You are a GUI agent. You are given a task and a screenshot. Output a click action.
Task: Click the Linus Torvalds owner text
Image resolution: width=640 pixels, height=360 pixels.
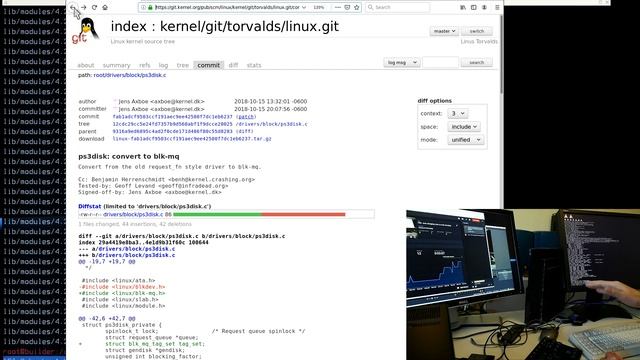479,42
